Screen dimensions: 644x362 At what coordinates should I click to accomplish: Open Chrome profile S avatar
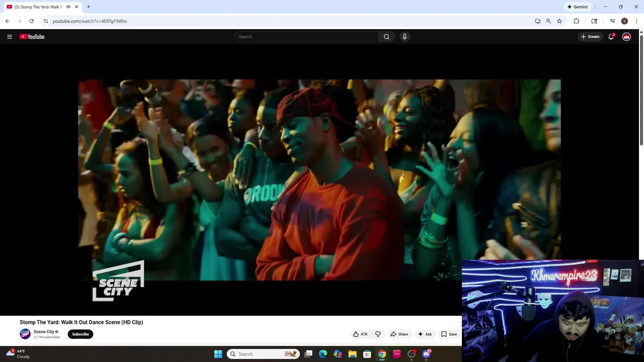pyautogui.click(x=624, y=21)
